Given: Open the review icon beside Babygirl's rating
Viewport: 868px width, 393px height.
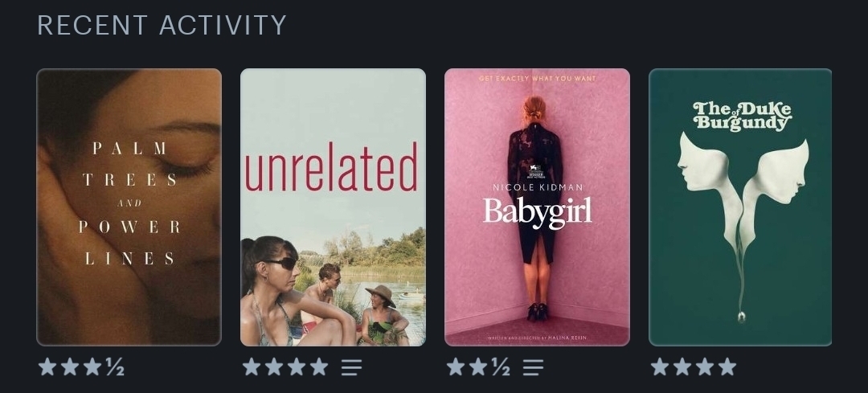Looking at the screenshot, I should (x=533, y=367).
